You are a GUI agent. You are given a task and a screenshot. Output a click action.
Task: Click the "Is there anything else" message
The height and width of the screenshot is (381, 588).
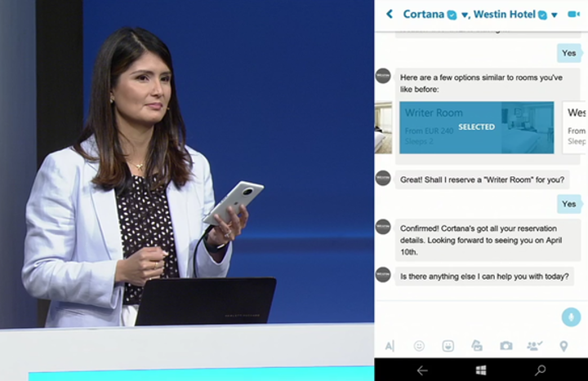coord(484,277)
